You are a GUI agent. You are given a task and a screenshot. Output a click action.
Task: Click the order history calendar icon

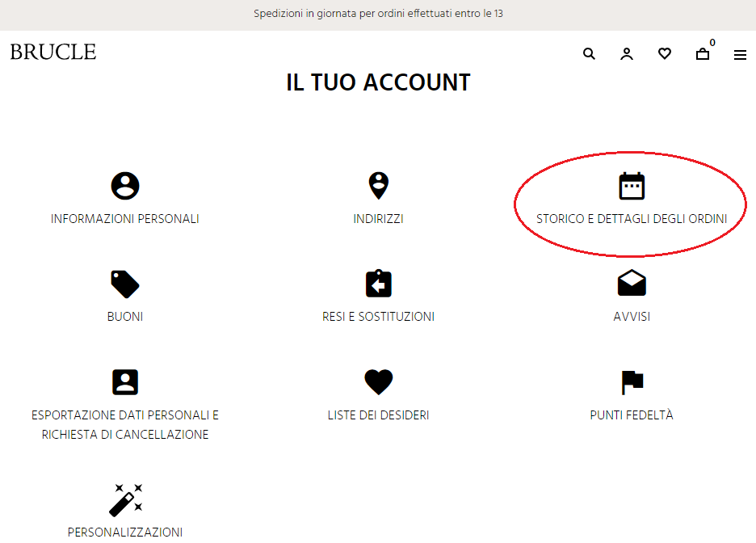point(632,186)
